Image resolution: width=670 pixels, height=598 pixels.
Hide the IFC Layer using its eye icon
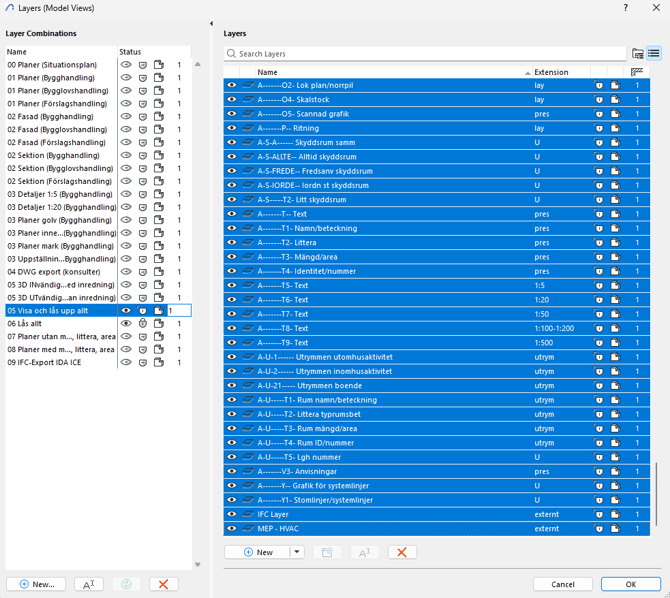232,514
